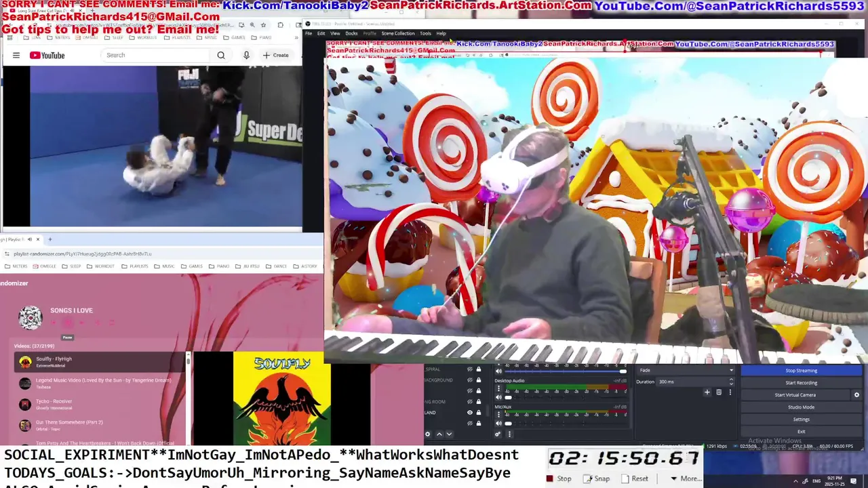Viewport: 868px width, 488px height.
Task: Open the OBS Scene Collection menu
Action: coord(398,33)
